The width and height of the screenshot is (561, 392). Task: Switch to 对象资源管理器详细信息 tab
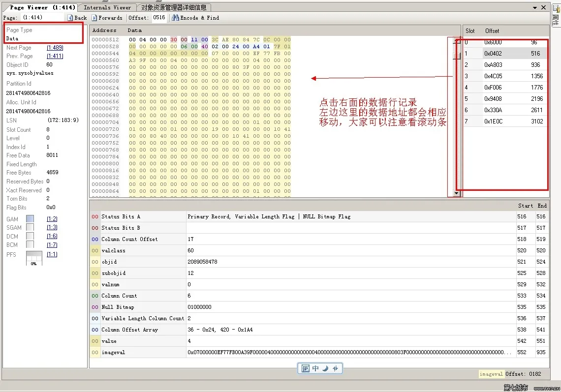click(174, 7)
